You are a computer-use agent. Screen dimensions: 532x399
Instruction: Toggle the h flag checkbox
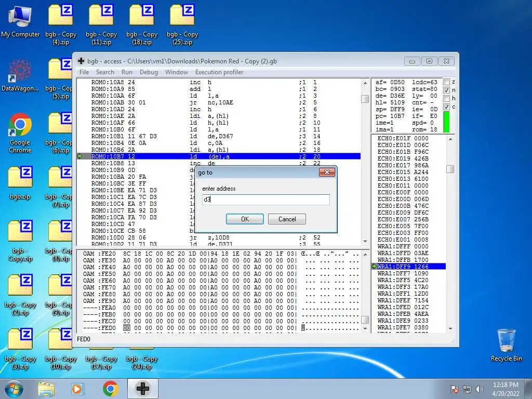[x=447, y=98]
